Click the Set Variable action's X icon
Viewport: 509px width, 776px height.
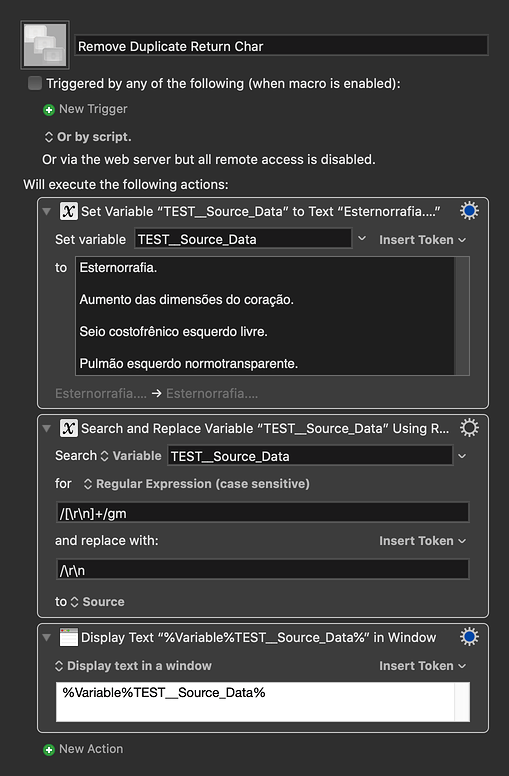click(68, 211)
